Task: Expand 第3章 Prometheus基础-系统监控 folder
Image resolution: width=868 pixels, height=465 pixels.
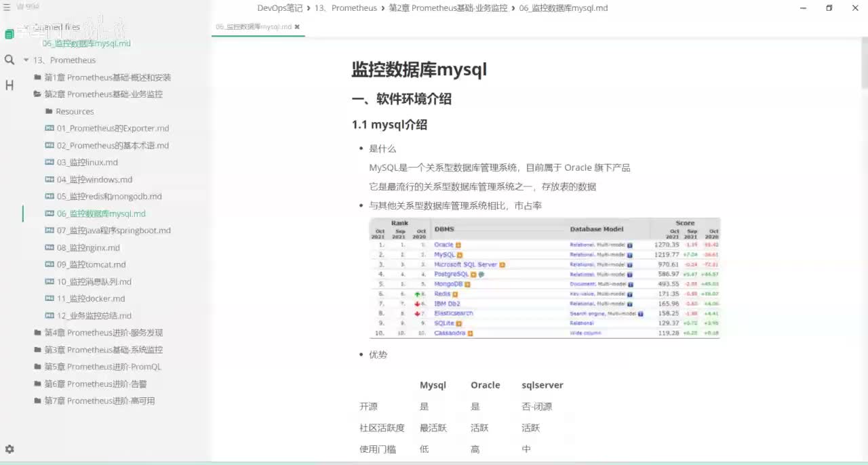Action: (104, 350)
